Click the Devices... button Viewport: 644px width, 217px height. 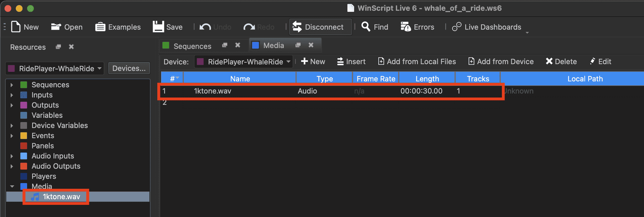coord(129,69)
